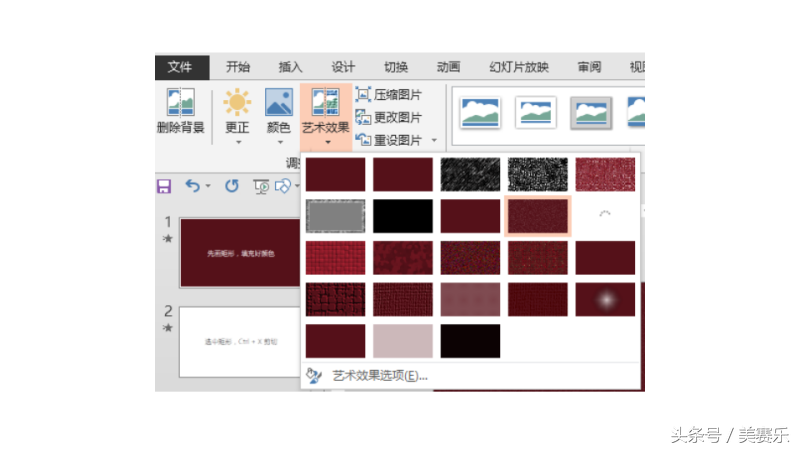Click Compress Pictures (压缩图片)
This screenshot has height=450, width=800.
coord(389,94)
